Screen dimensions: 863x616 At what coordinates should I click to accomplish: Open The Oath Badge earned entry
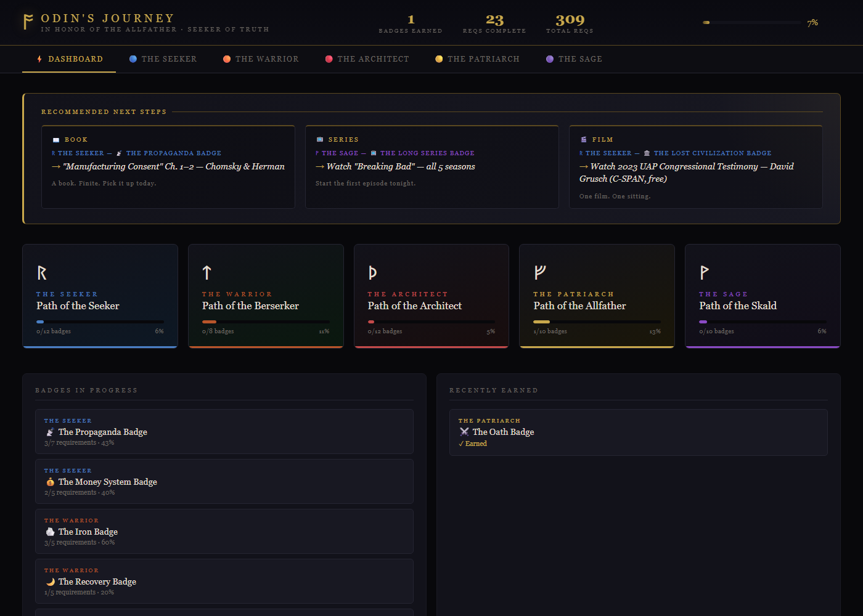coord(639,432)
